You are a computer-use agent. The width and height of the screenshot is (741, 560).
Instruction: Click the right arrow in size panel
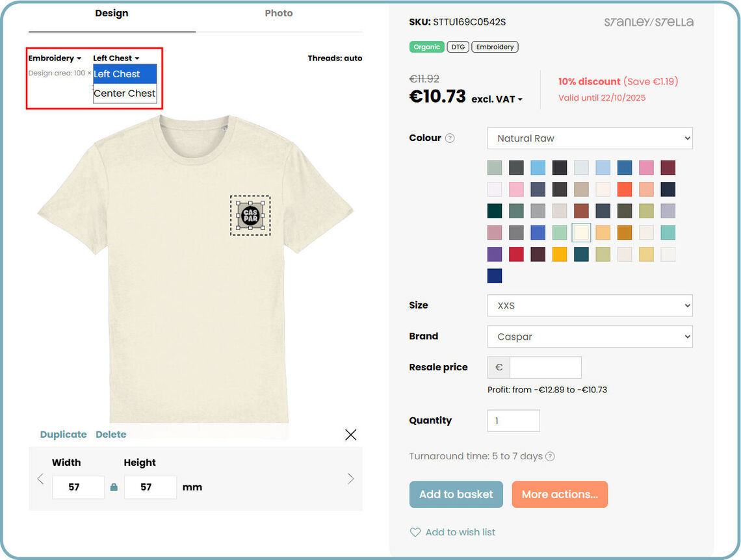tap(351, 479)
